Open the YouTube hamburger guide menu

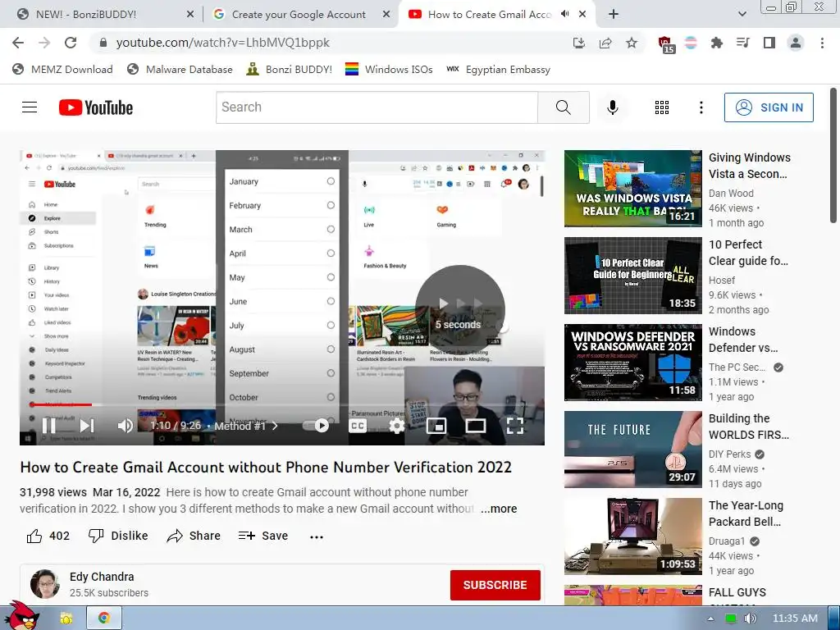tap(30, 107)
